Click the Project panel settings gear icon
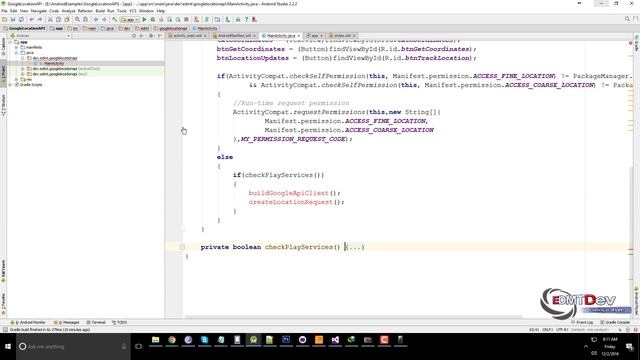The image size is (640, 360). [151, 36]
